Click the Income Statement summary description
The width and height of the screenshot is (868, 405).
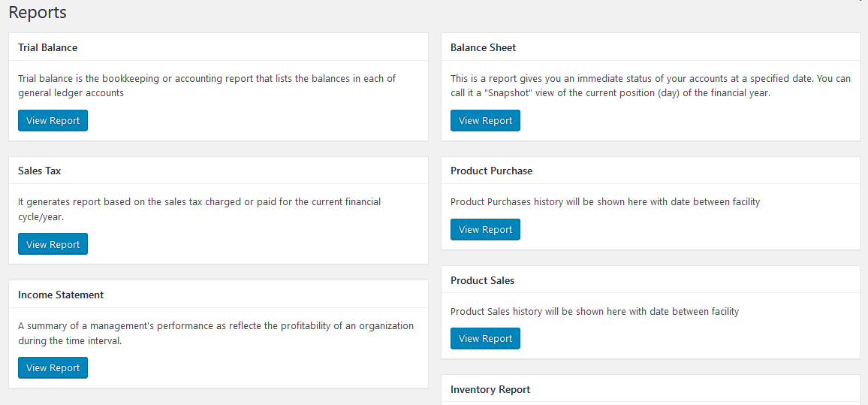(x=215, y=333)
